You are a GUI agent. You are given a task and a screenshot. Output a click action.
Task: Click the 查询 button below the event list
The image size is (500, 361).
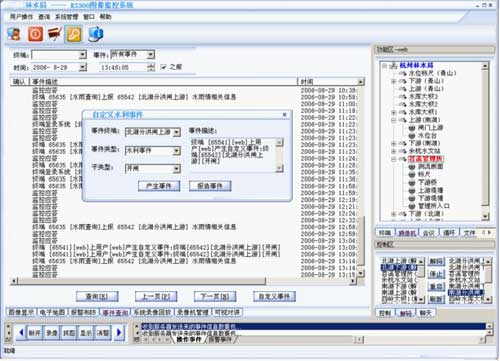click(x=97, y=296)
